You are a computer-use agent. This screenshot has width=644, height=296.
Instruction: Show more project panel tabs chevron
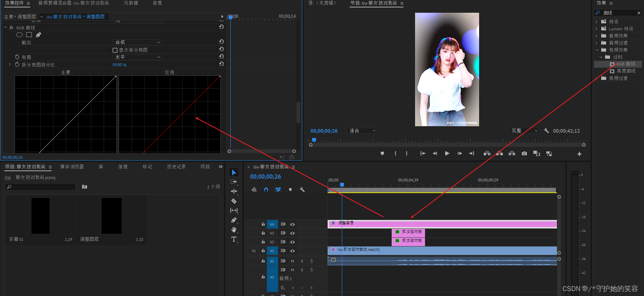point(221,167)
